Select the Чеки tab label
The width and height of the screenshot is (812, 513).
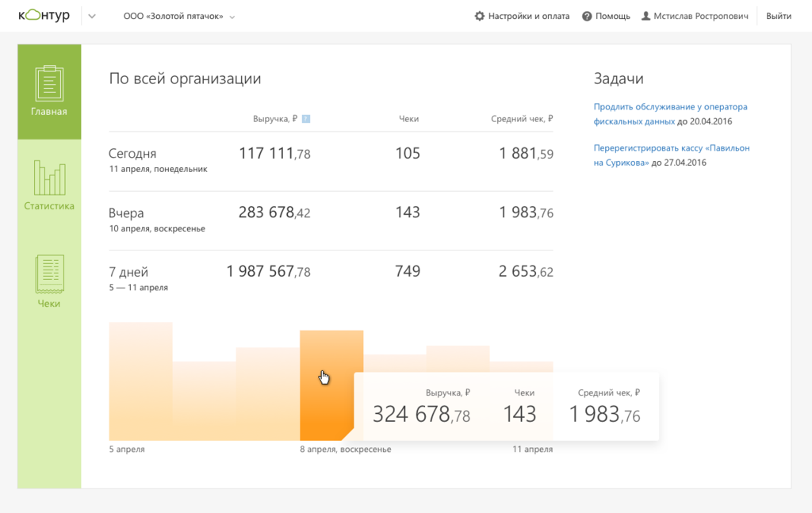[49, 304]
